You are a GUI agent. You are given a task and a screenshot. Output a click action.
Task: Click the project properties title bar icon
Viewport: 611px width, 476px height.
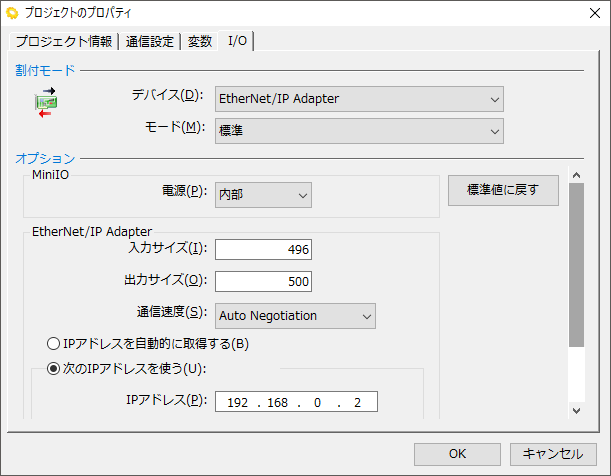pyautogui.click(x=14, y=13)
